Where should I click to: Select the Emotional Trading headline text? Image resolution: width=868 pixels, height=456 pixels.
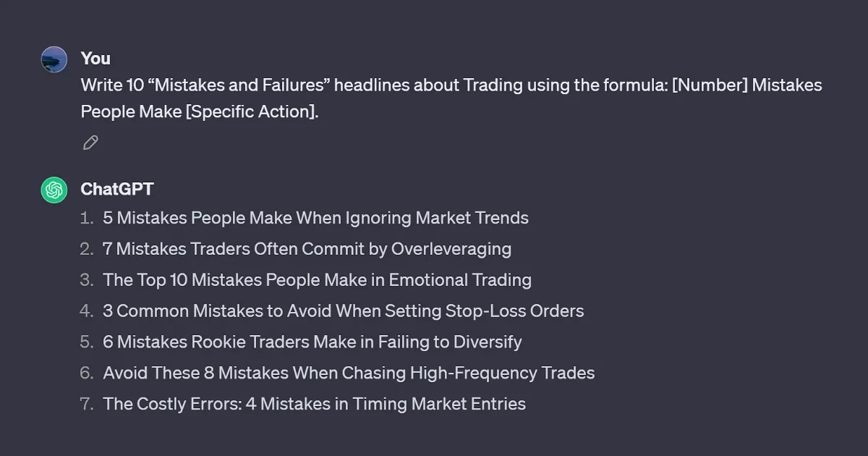tap(318, 280)
